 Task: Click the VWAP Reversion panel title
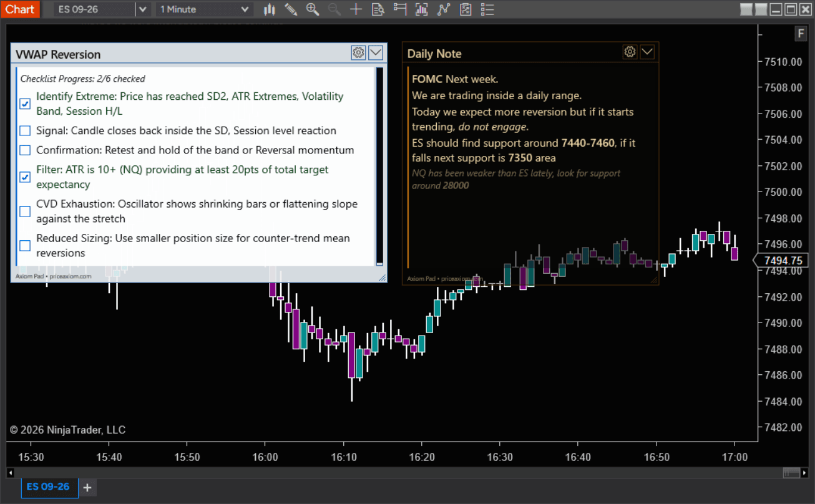[x=58, y=54]
